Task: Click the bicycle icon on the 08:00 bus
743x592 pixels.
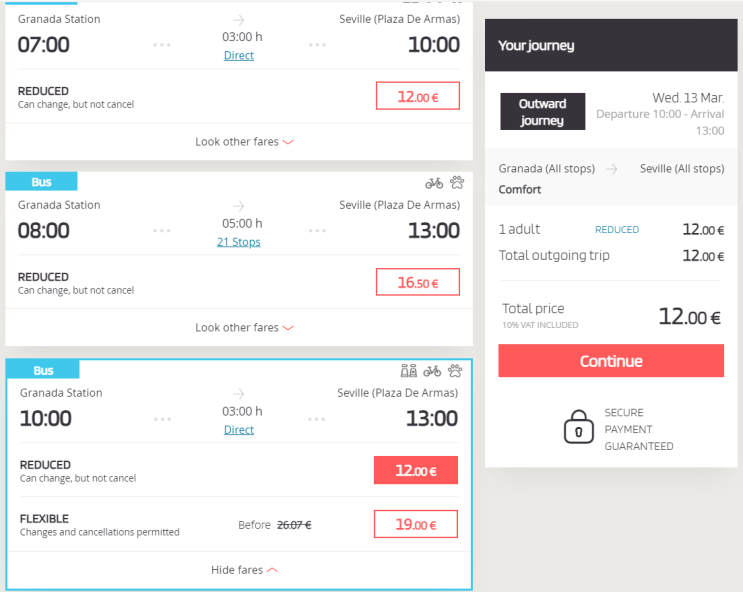Action: 434,183
